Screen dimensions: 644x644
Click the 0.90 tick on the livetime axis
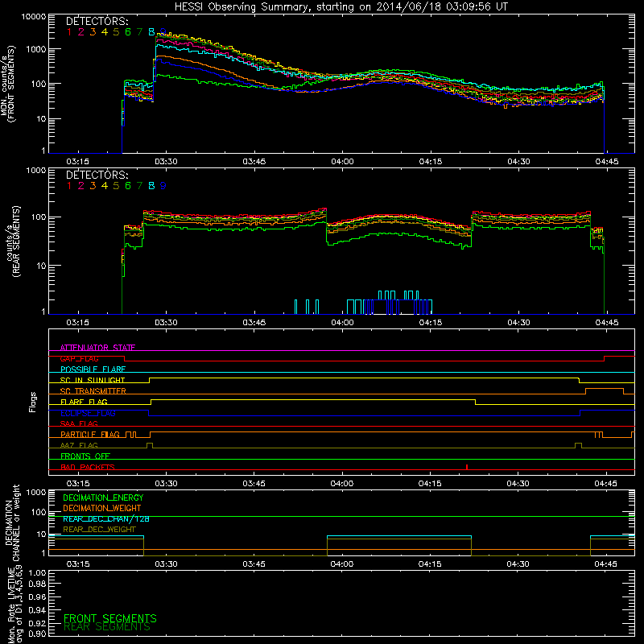click(38, 634)
